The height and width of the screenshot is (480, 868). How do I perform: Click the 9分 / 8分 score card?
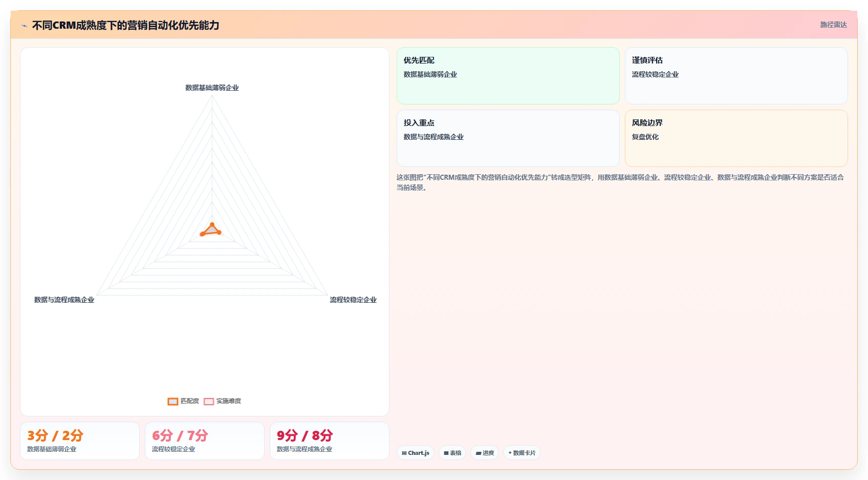(x=330, y=441)
